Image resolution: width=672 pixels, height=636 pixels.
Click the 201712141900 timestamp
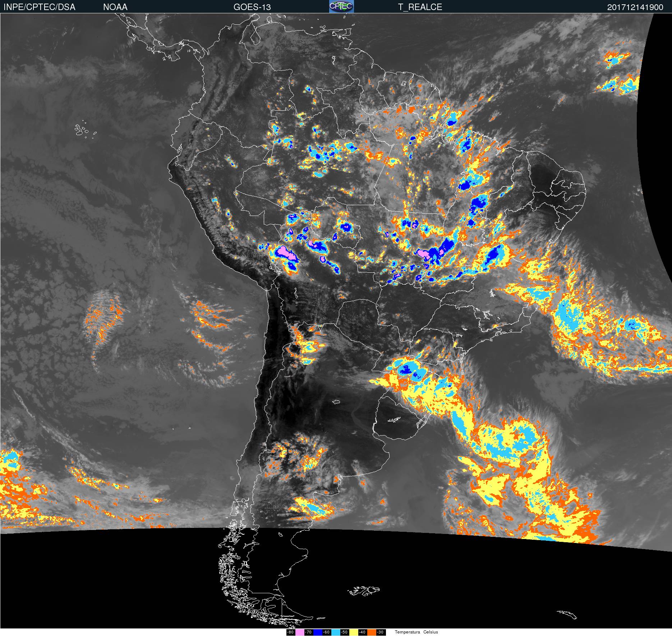[x=635, y=7]
